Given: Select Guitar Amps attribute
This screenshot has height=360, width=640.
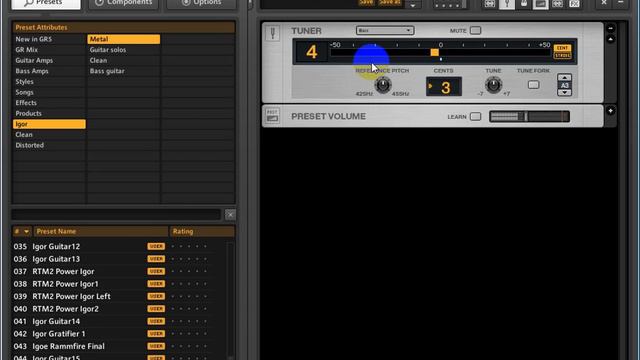Looking at the screenshot, I should tap(49, 60).
